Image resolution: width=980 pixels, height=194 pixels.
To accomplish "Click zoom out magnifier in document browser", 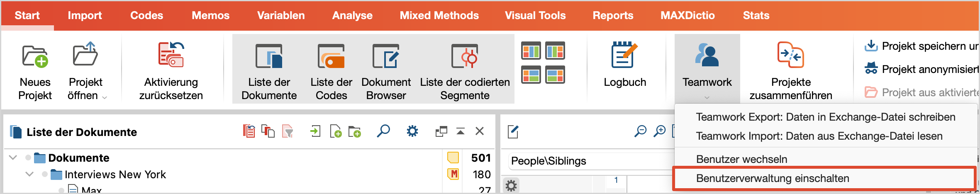I will 641,131.
